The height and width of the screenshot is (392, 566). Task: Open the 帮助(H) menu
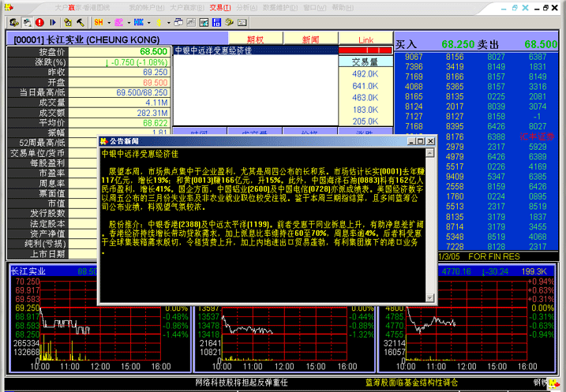(343, 8)
